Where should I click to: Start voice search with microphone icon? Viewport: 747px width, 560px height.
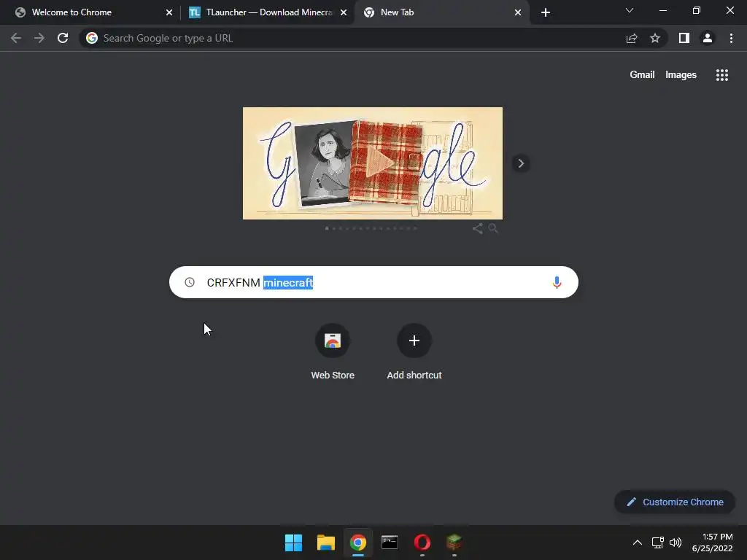point(557,282)
